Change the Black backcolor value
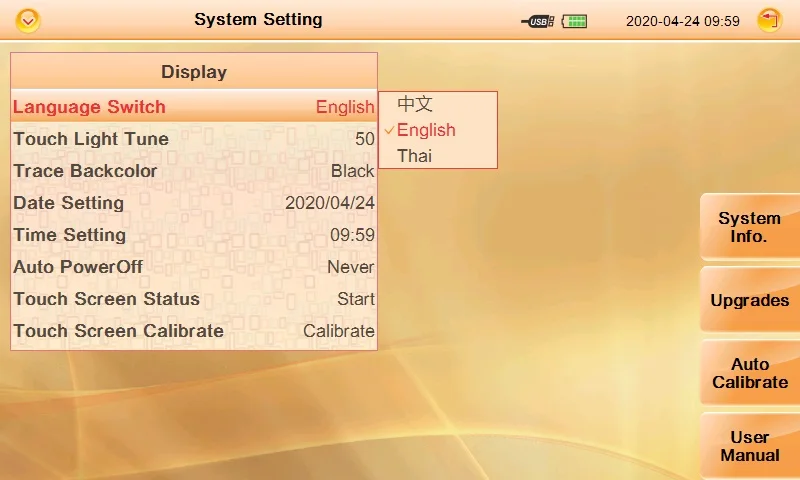Image resolution: width=800 pixels, height=480 pixels. point(353,171)
